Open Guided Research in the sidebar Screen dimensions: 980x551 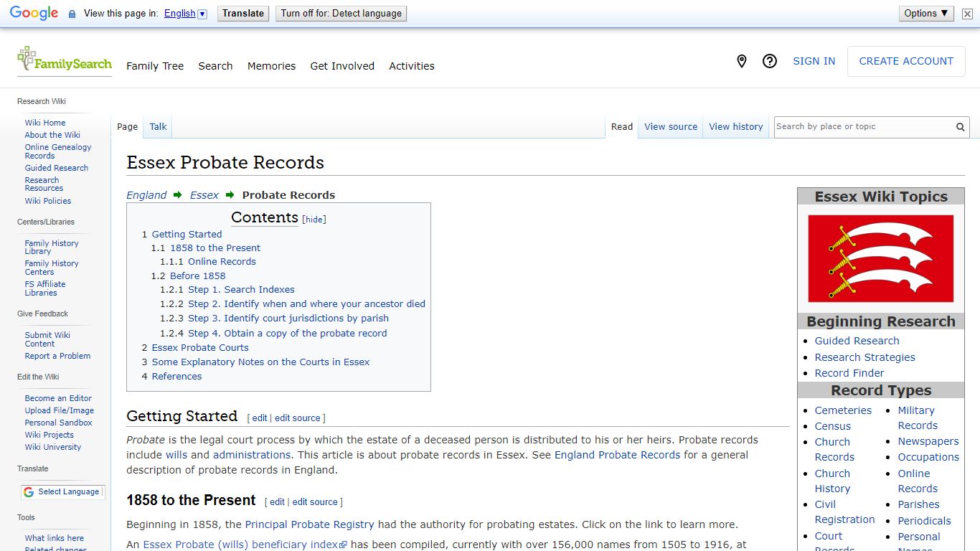point(57,168)
